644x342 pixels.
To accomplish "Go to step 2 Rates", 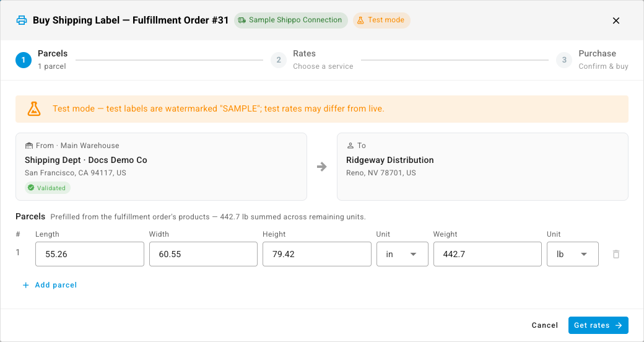I will (x=311, y=60).
